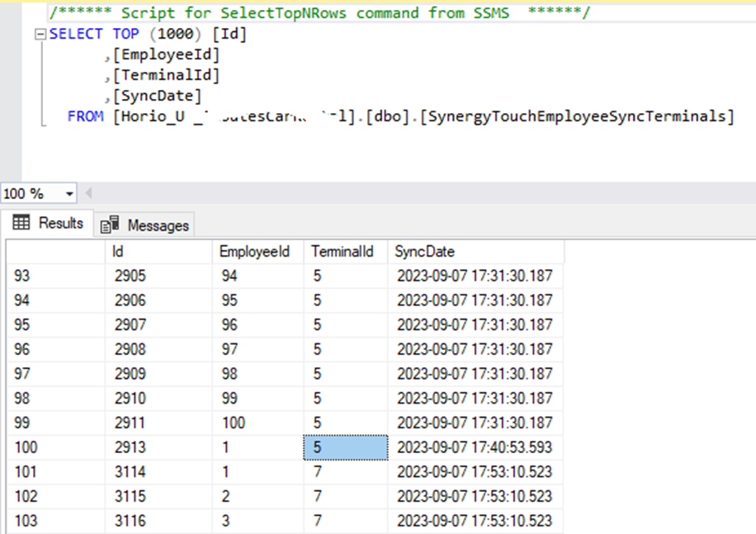The width and height of the screenshot is (756, 534).
Task: Select row header 93
Action: coord(56,276)
